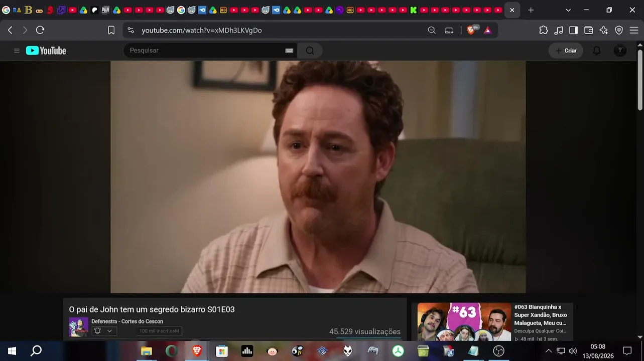Open the Brave VPN shield icon
The height and width of the screenshot is (361, 644).
(x=619, y=30)
